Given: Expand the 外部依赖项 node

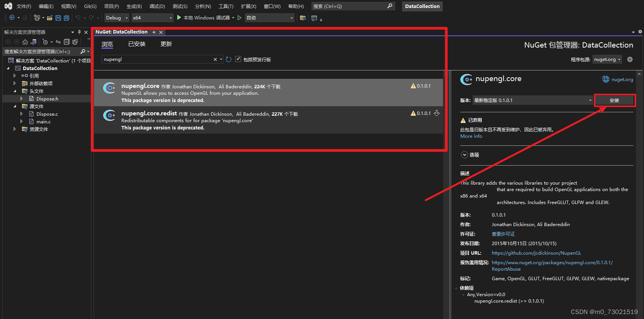Looking at the screenshot, I should pyautogui.click(x=15, y=83).
